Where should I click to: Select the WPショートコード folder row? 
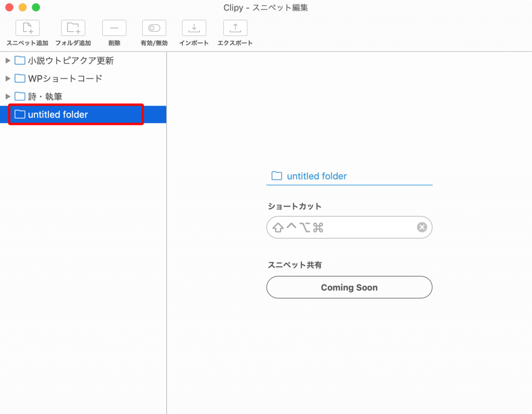click(x=83, y=79)
